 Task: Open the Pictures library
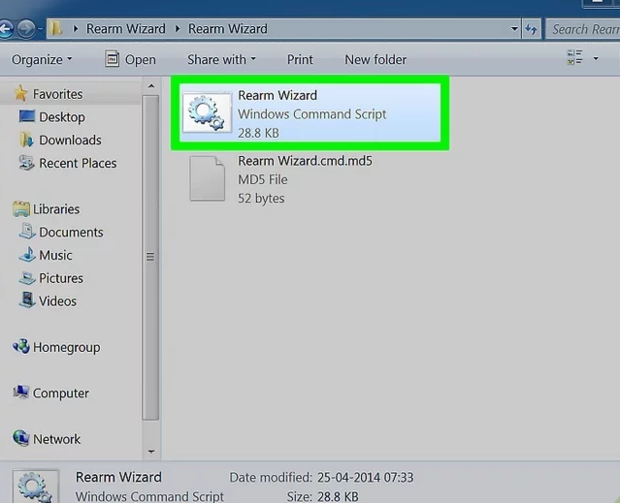click(x=61, y=278)
